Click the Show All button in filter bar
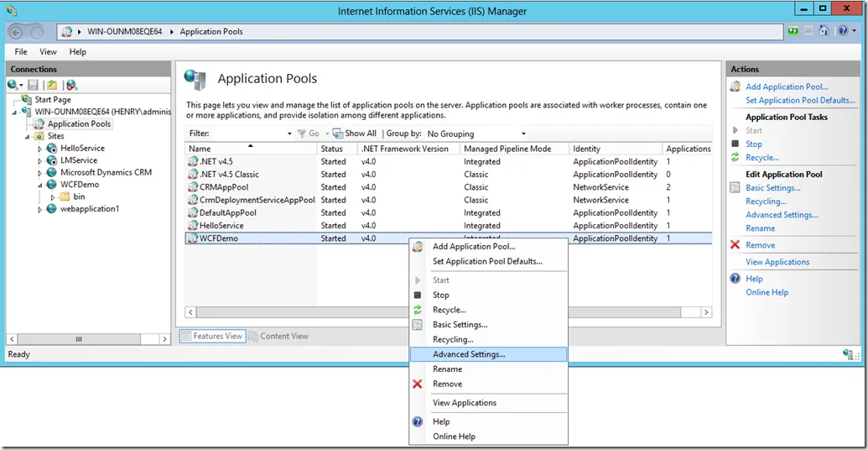The width and height of the screenshot is (868, 450). [x=355, y=133]
